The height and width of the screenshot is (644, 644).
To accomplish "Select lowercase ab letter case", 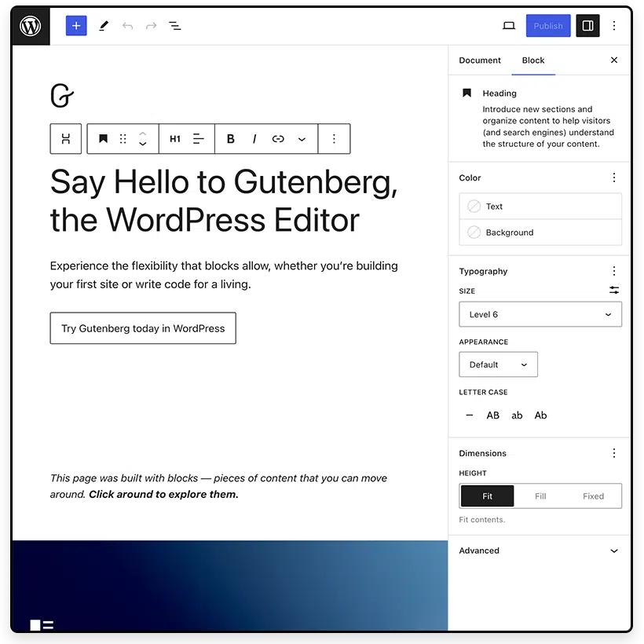I will [517, 415].
